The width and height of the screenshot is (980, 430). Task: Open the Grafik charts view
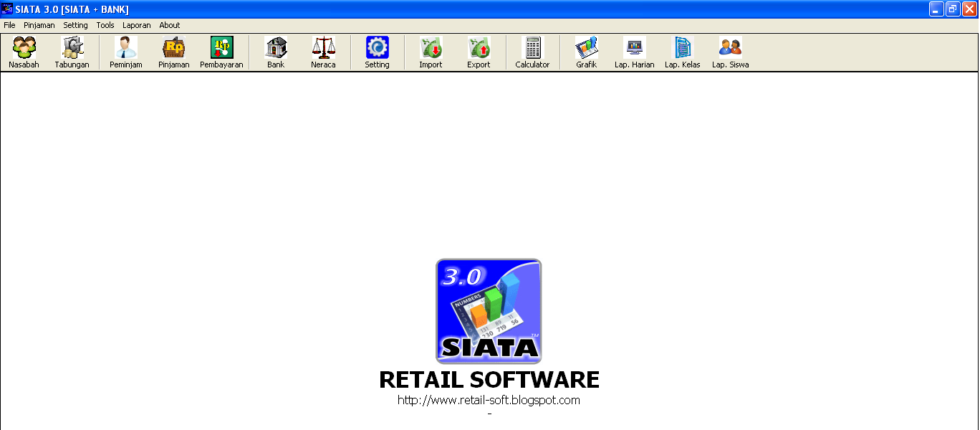(x=586, y=50)
